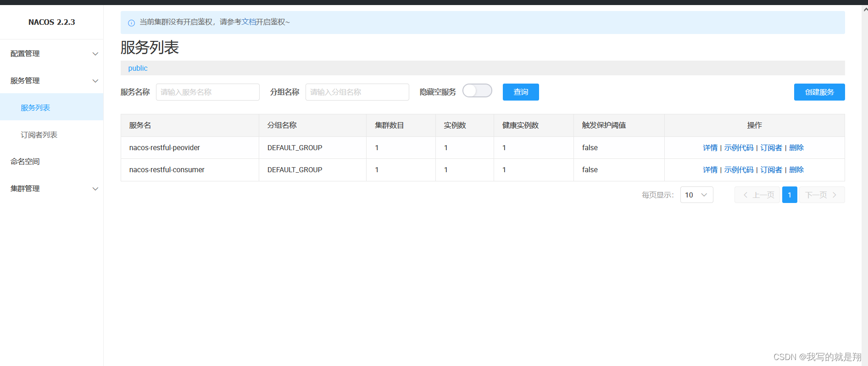Image resolution: width=868 pixels, height=366 pixels.
Task: Expand the 集群管理 menu chevron
Action: tap(95, 189)
